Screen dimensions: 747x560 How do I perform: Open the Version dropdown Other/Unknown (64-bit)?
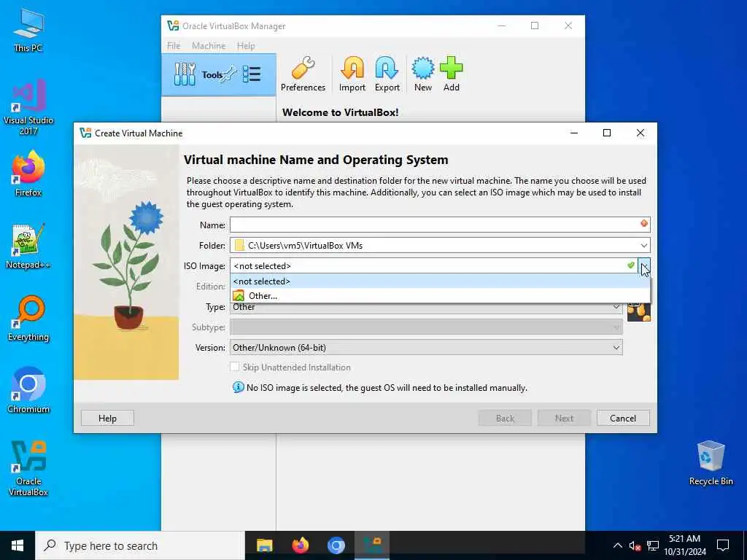426,348
